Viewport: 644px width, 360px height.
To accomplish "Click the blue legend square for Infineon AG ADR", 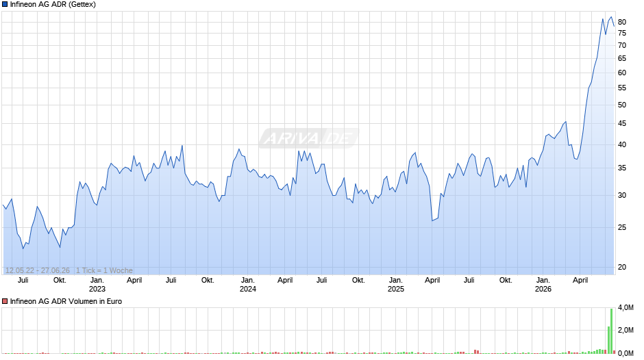I will (x=5, y=5).
